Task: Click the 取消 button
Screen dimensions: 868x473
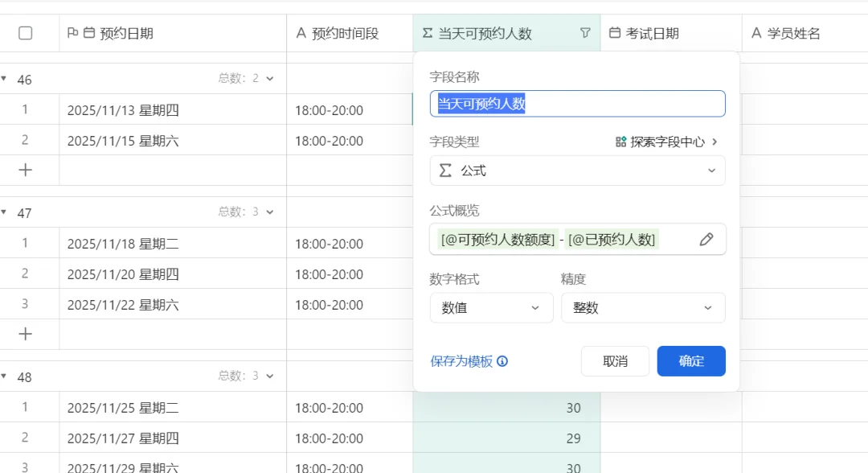Action: click(x=615, y=361)
